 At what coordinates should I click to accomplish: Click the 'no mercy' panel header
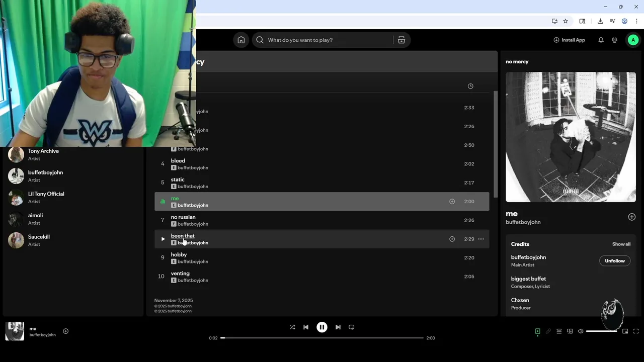pyautogui.click(x=517, y=62)
